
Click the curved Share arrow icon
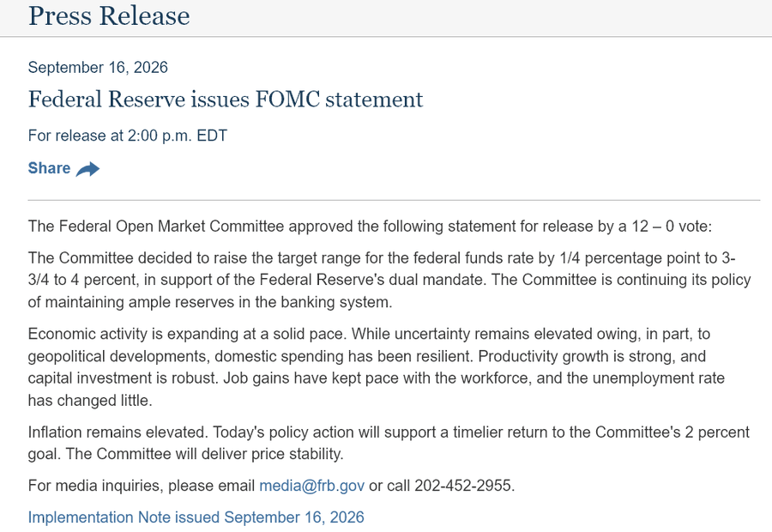(87, 169)
